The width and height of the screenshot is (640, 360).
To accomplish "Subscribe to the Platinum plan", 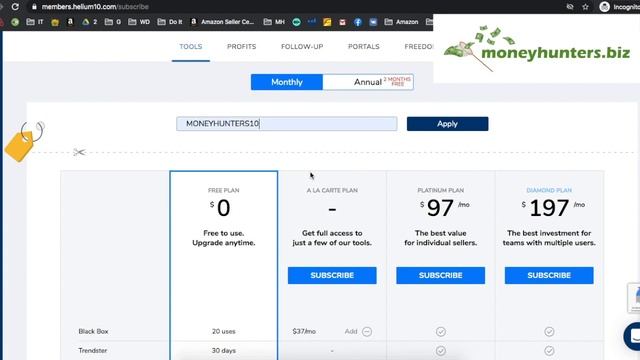I will (441, 276).
